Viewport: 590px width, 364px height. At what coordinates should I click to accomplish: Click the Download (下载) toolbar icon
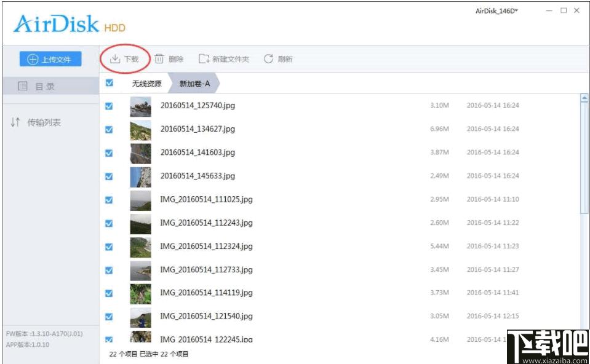(x=115, y=58)
